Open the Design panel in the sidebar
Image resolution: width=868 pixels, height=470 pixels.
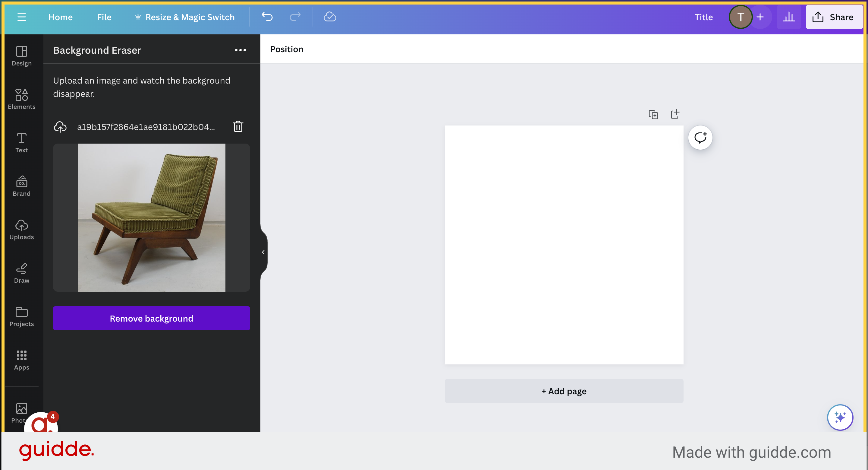[x=22, y=55]
